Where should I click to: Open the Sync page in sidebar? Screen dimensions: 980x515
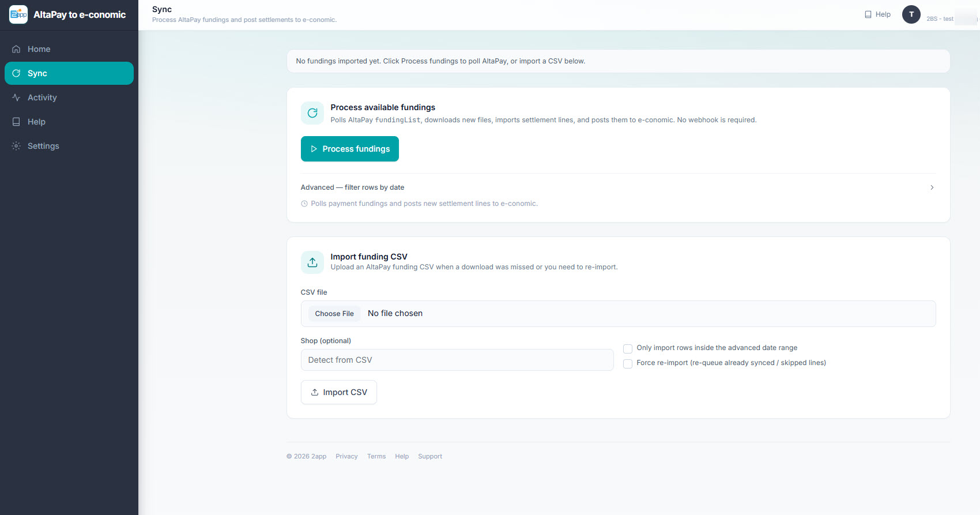69,73
